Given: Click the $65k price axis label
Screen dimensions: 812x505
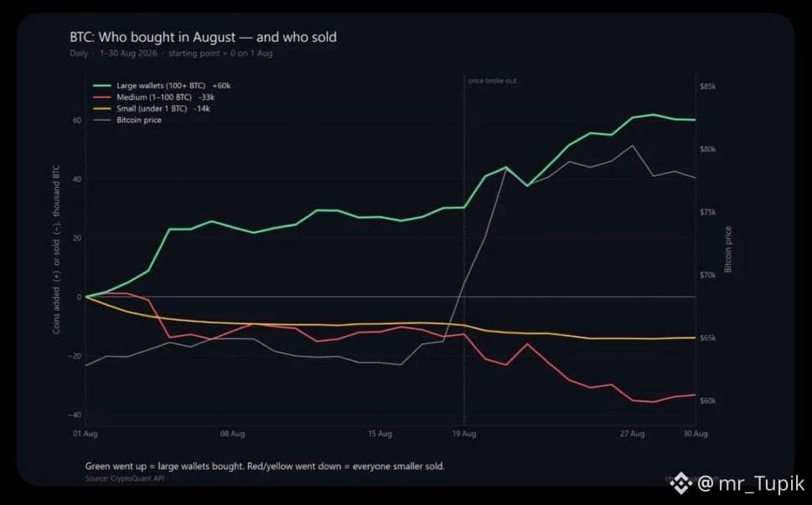Looking at the screenshot, I should pos(707,338).
